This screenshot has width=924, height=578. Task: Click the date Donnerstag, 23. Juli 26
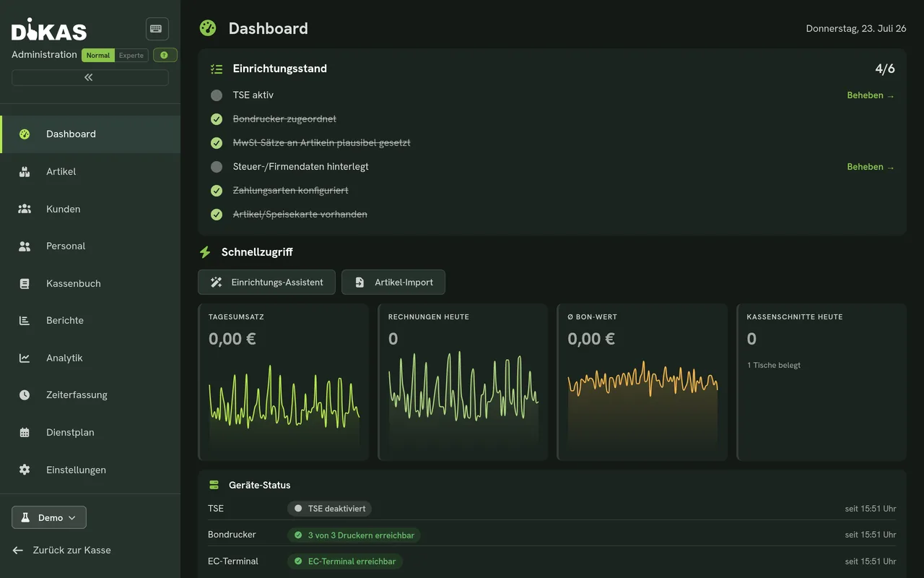point(856,29)
